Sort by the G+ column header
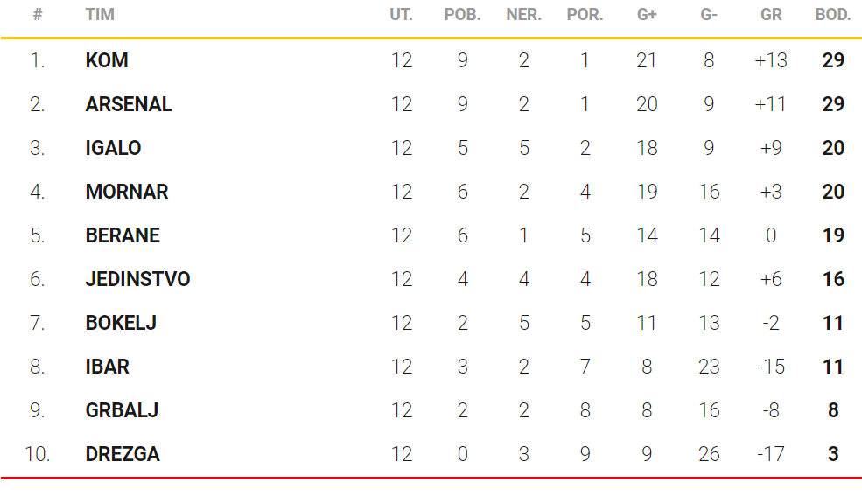The height and width of the screenshot is (504, 862). click(x=647, y=15)
